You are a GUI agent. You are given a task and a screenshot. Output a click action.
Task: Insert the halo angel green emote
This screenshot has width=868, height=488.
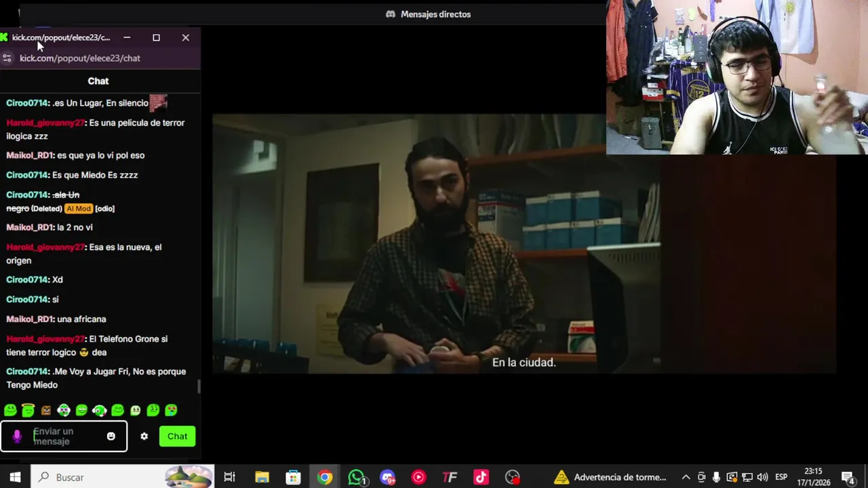tap(28, 410)
